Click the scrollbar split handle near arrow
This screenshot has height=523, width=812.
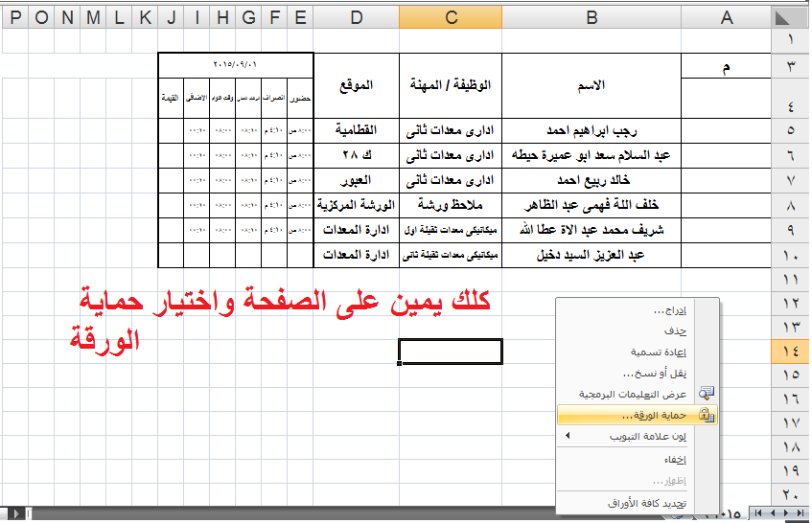28,513
